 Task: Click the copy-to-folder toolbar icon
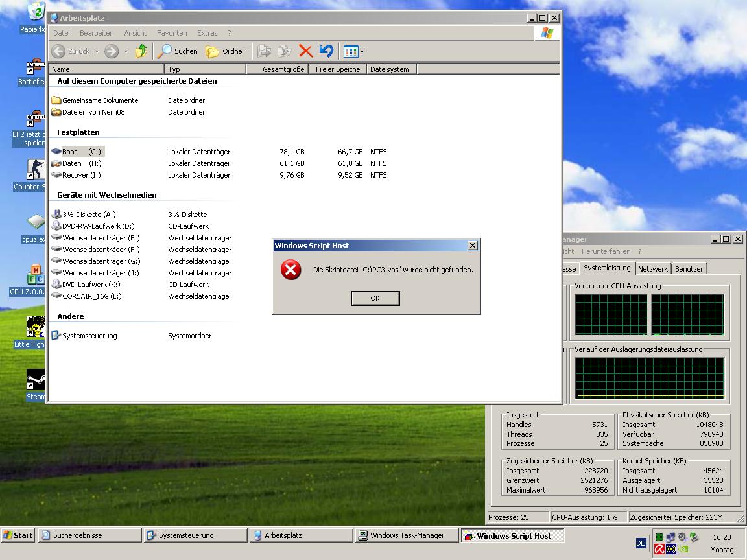tap(285, 51)
